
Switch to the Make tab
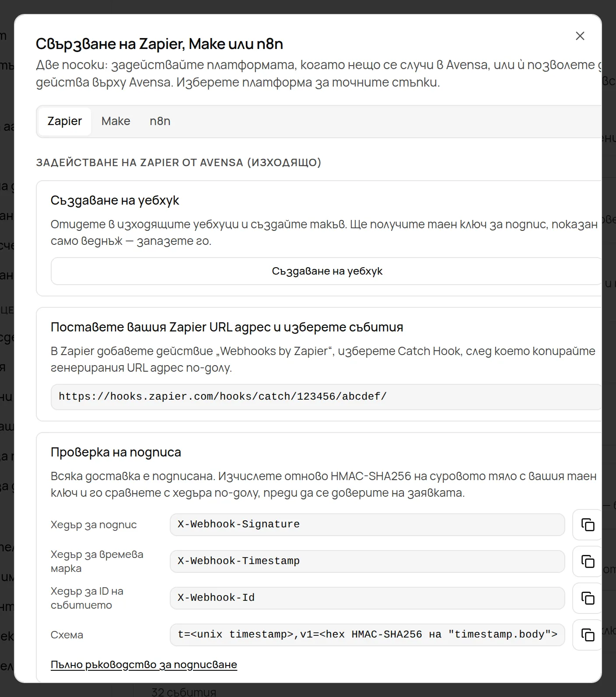pyautogui.click(x=116, y=121)
